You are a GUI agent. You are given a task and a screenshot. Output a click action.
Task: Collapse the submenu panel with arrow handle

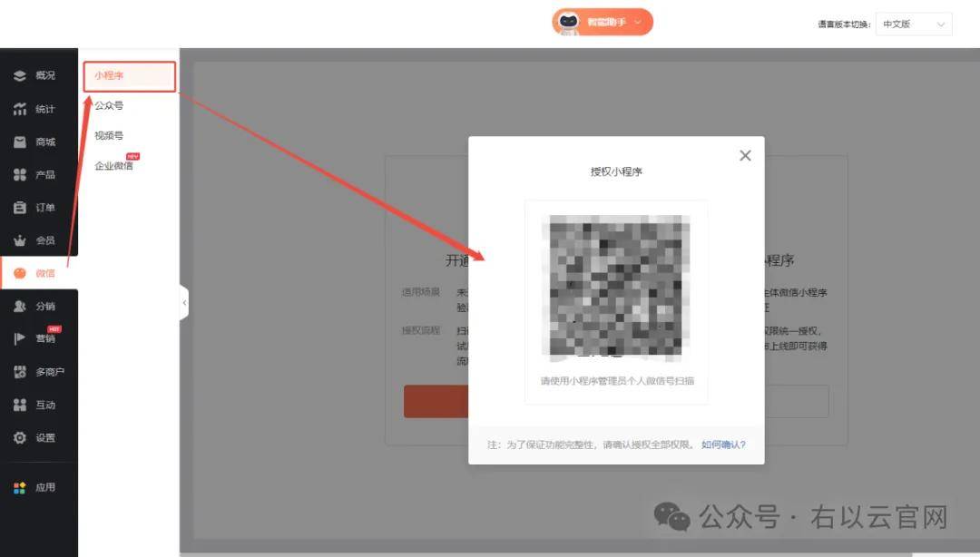(x=184, y=303)
